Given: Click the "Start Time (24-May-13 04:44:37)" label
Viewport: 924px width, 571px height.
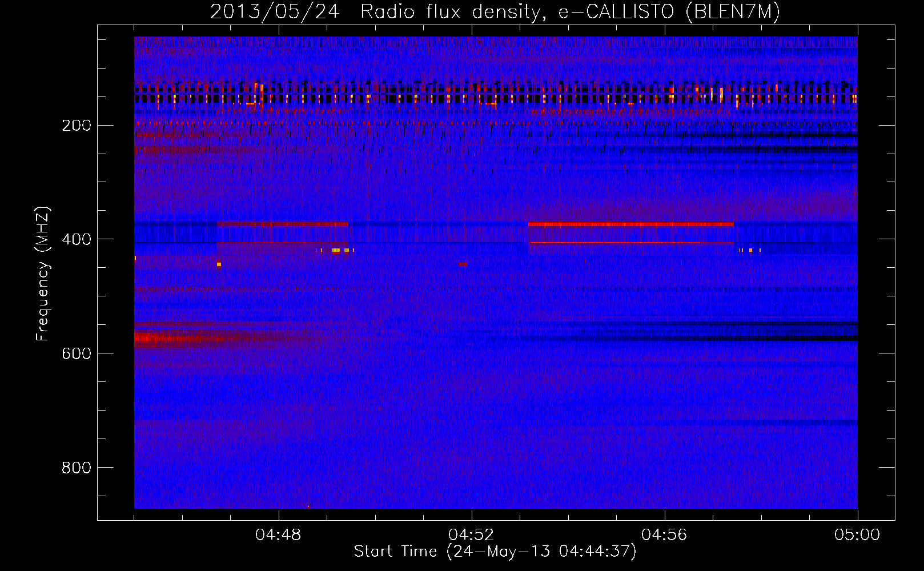Looking at the screenshot, I should pyautogui.click(x=495, y=551).
